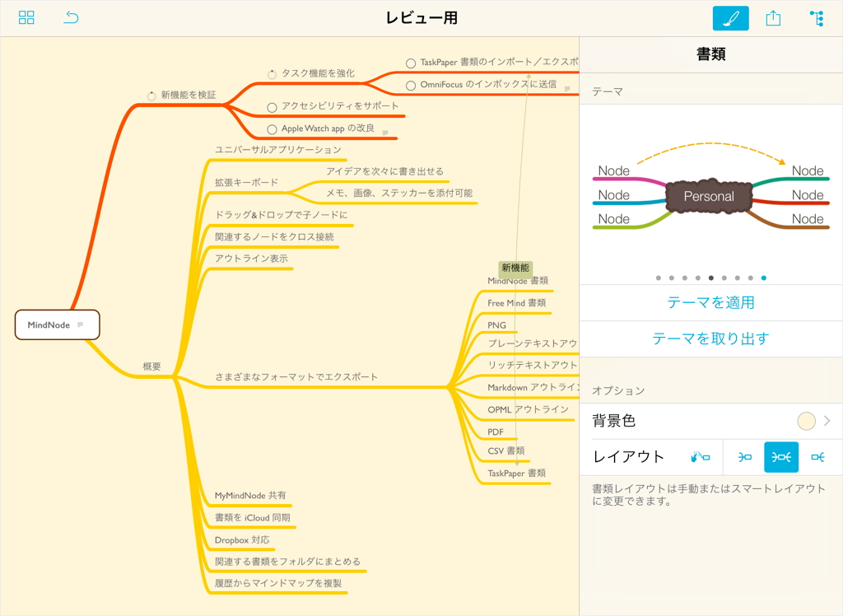Select the さまざまなフォーマットでエクスポート node
The width and height of the screenshot is (843, 616).
(296, 376)
